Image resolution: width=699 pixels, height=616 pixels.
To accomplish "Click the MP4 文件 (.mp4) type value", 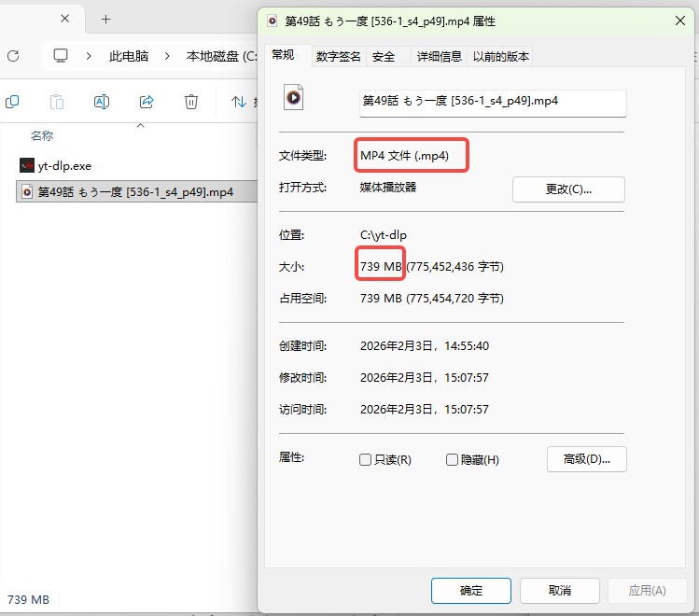I will [405, 156].
